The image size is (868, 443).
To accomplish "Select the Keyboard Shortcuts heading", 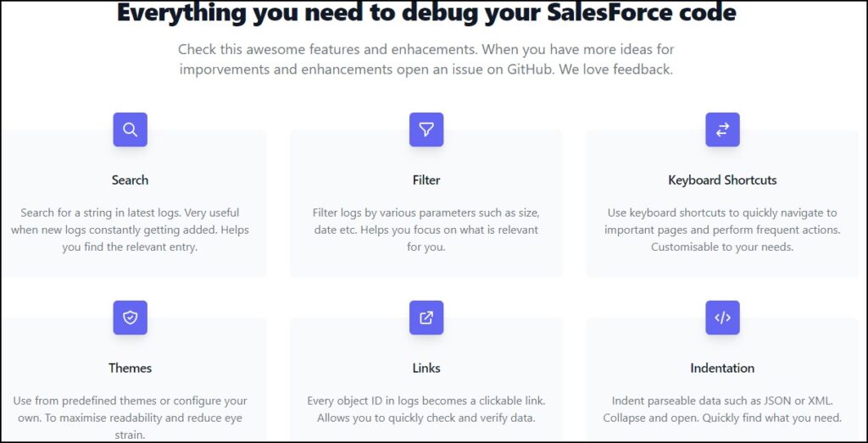I will pyautogui.click(x=722, y=180).
